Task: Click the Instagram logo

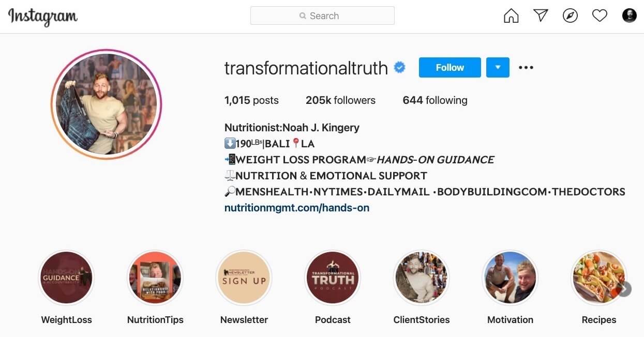Action: tap(42, 17)
